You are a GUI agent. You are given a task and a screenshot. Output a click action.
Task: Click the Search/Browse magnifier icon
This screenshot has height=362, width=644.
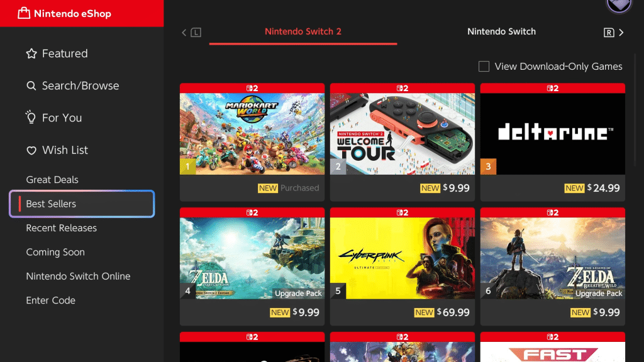(31, 85)
